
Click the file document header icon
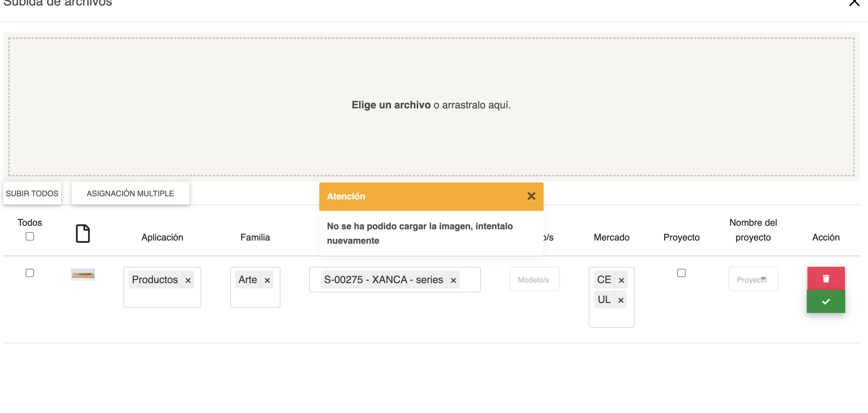[x=83, y=233]
